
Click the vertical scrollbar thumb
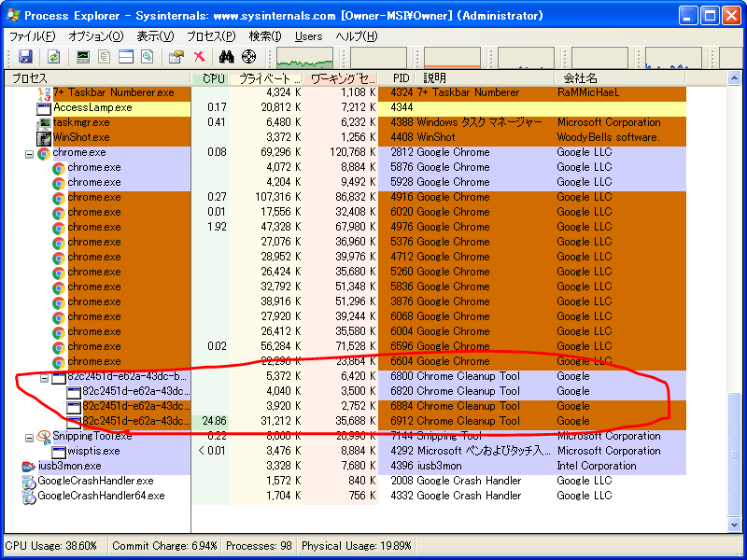coord(734,455)
